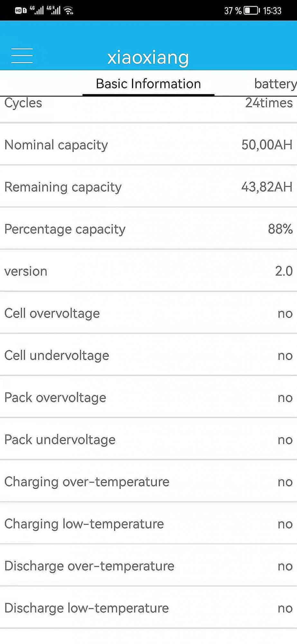The height and width of the screenshot is (644, 297).
Task: Tap the Wi-Fi signal icon
Action: (69, 11)
